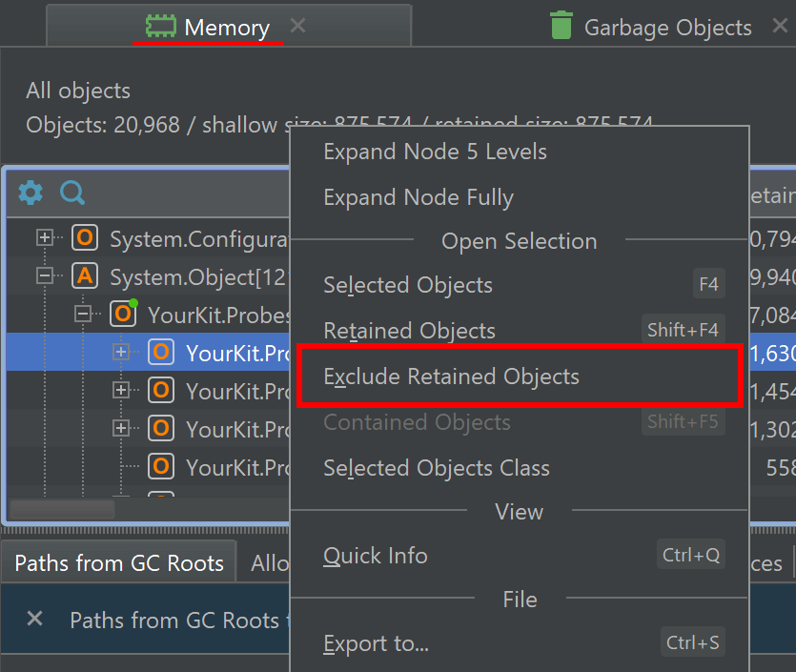Screen dimensions: 796x672
Task: Select Expand Node Fully
Action: pos(418,197)
